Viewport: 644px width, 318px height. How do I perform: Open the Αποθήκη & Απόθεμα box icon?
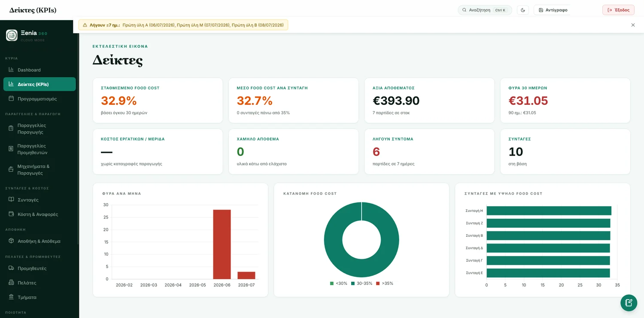(x=12, y=241)
